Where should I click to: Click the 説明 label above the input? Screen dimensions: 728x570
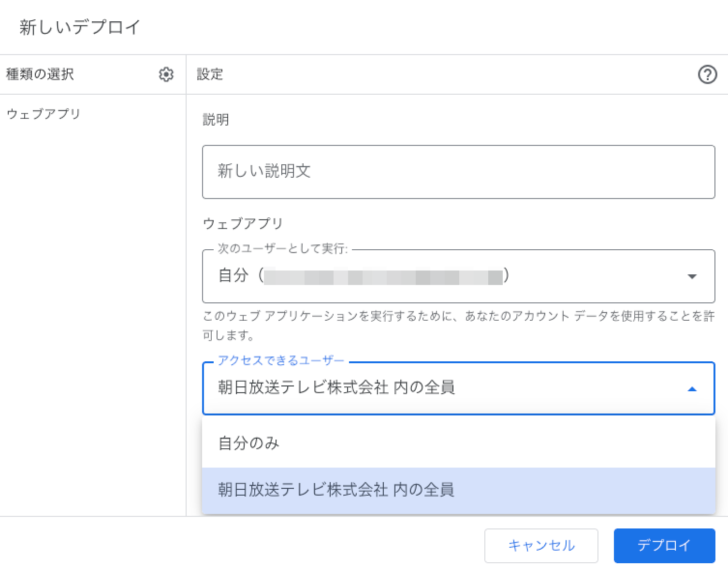(x=216, y=119)
